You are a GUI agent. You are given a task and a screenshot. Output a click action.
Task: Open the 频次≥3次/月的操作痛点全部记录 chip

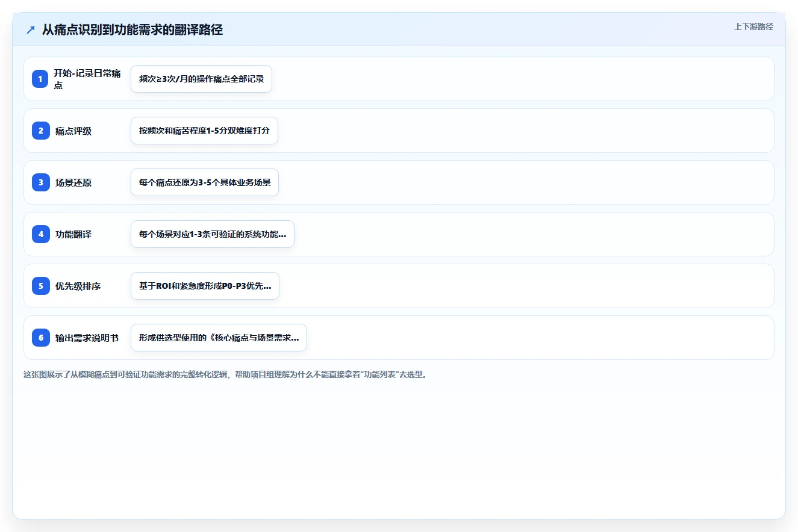pyautogui.click(x=201, y=79)
